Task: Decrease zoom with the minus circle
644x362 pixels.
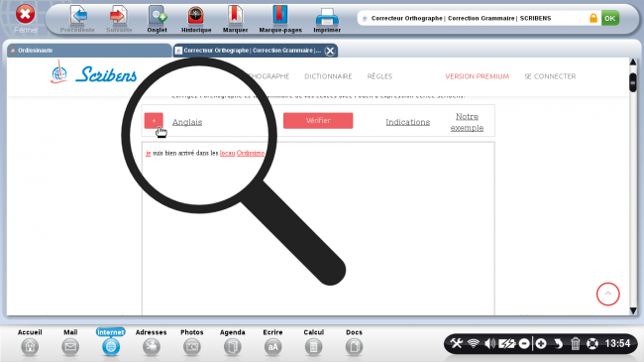Action: tap(524, 343)
